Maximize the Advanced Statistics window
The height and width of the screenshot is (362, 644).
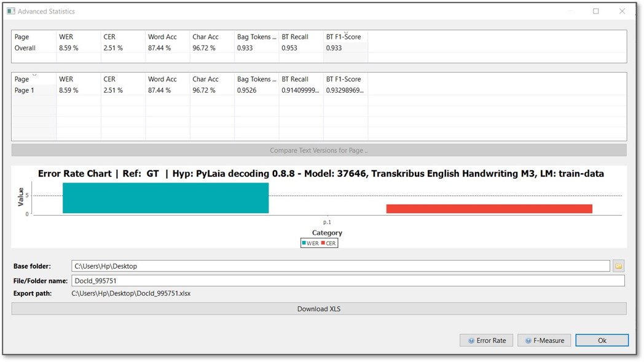click(x=595, y=11)
